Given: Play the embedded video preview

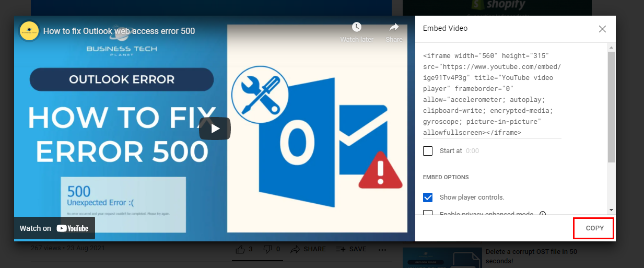Looking at the screenshot, I should pos(215,129).
